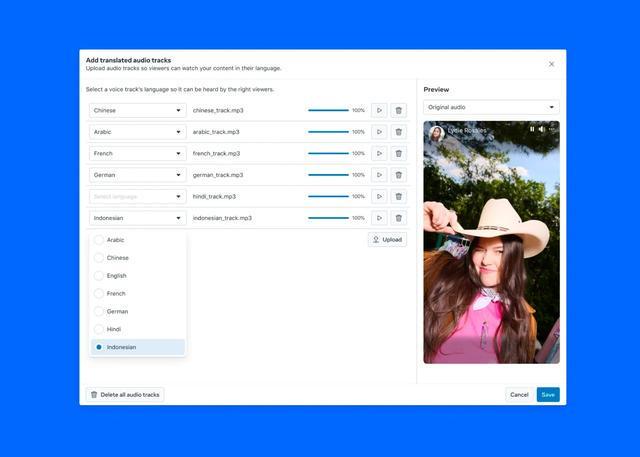Expand the Chinese language dropdown
Screen dimensions: 640x457
(x=137, y=110)
